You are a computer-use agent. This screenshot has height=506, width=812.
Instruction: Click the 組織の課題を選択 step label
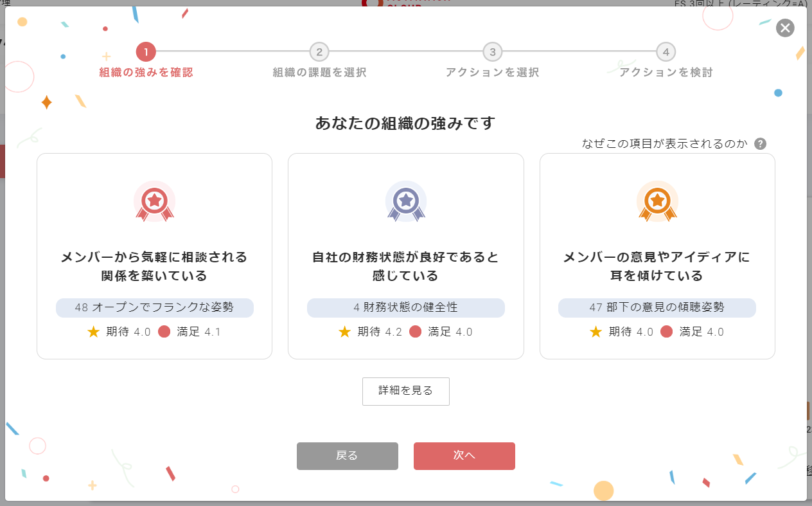(x=319, y=73)
